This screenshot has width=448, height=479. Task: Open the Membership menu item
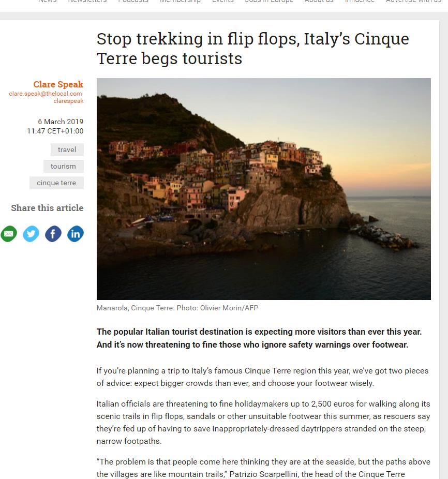pos(180,1)
